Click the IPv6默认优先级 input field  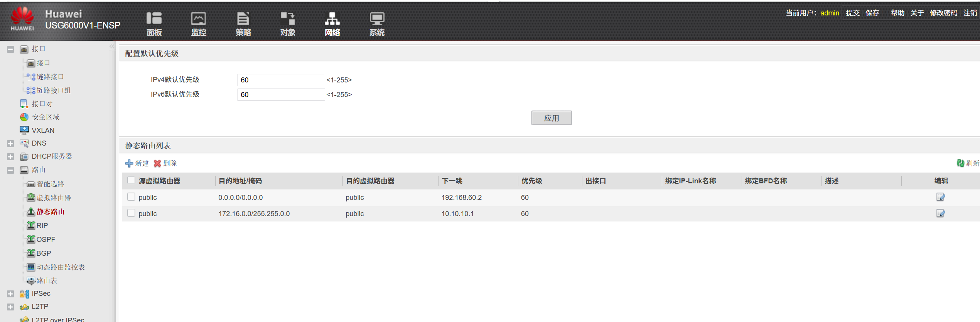click(281, 95)
